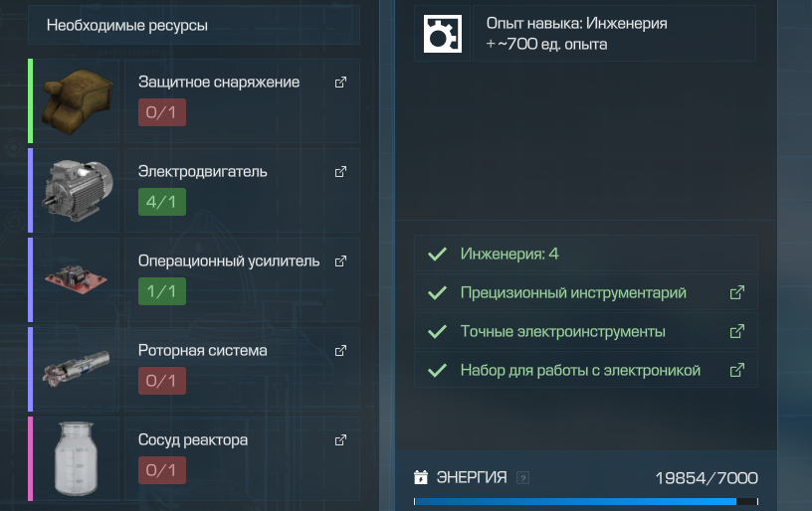The width and height of the screenshot is (812, 511).
Task: Click checkmark beside Набор для работы с электроникой
Action: click(437, 370)
